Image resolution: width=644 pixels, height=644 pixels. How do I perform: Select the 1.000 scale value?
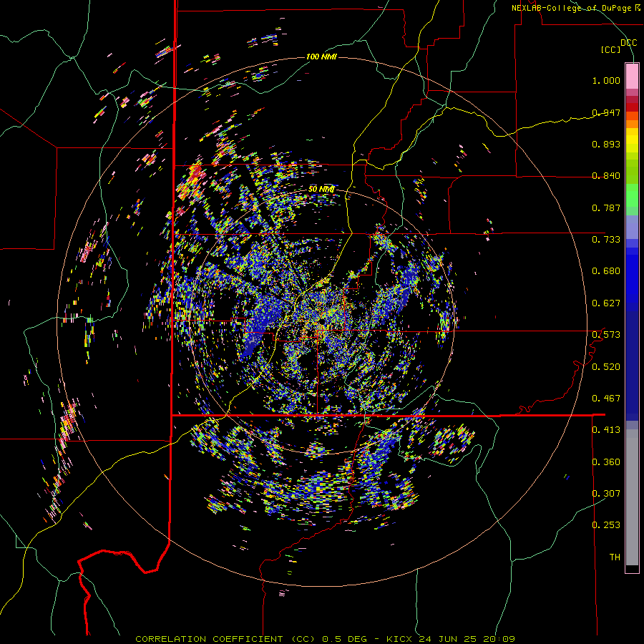tap(606, 80)
